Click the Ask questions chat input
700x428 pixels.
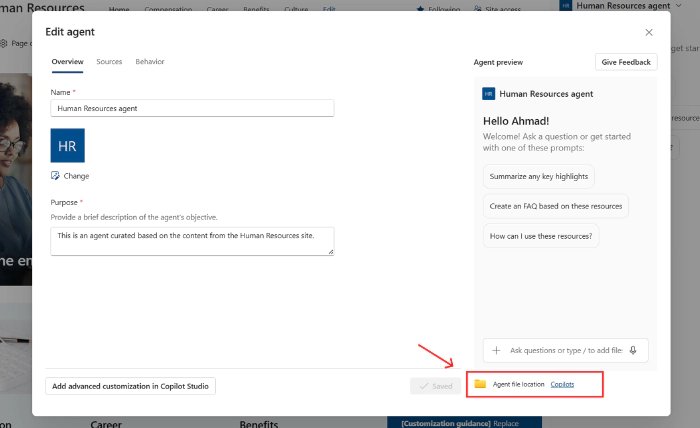pyautogui.click(x=566, y=350)
